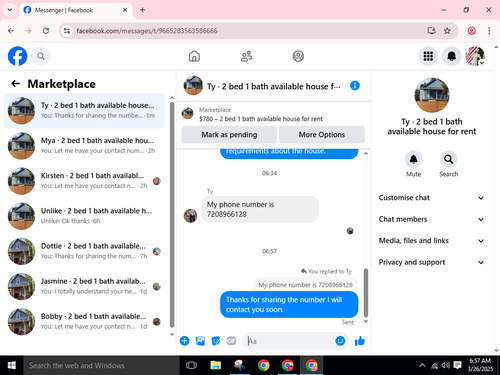
Task: Show hidden system tray icons
Action: [x=422, y=365]
